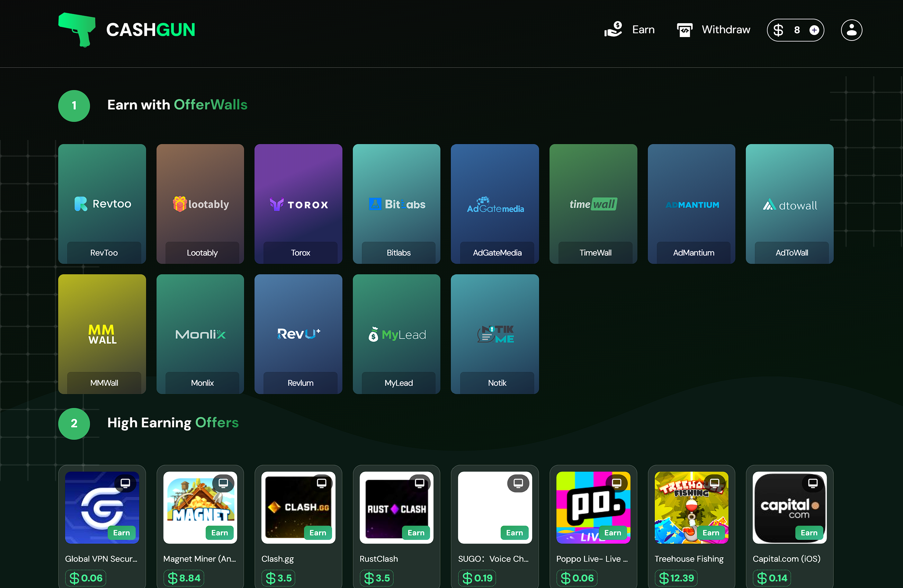Click desktop device icon on Magnet Miner
Screen dimensions: 903x588
click(x=223, y=483)
